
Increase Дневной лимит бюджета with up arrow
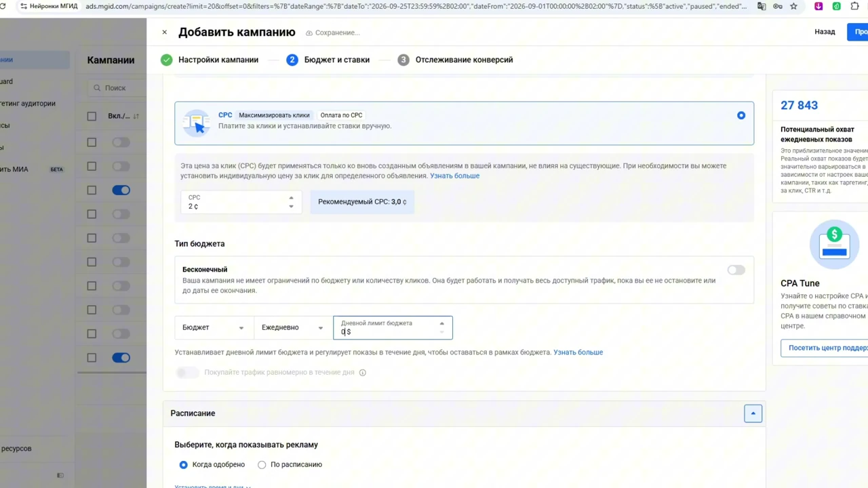point(441,323)
